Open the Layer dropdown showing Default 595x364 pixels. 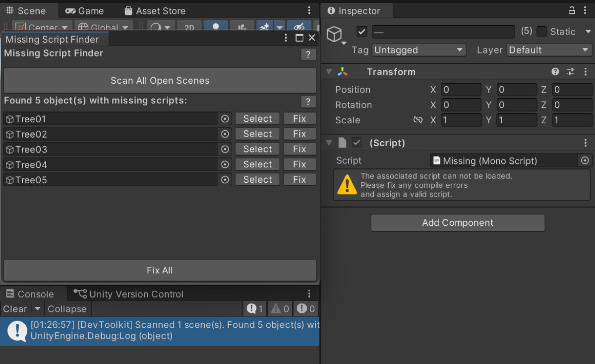549,50
